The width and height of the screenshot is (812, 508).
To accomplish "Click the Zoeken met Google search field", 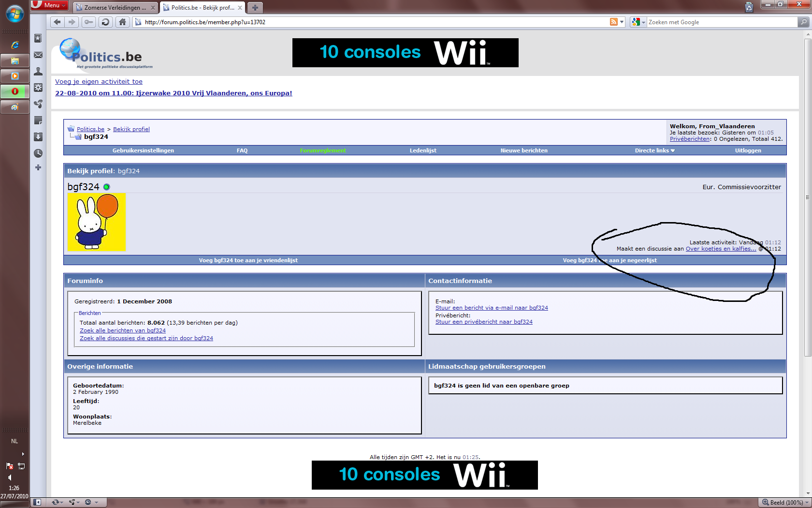I will [721, 22].
